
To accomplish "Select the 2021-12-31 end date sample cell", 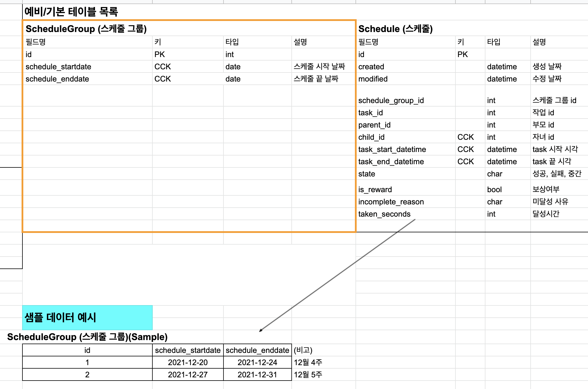I will pos(257,375).
